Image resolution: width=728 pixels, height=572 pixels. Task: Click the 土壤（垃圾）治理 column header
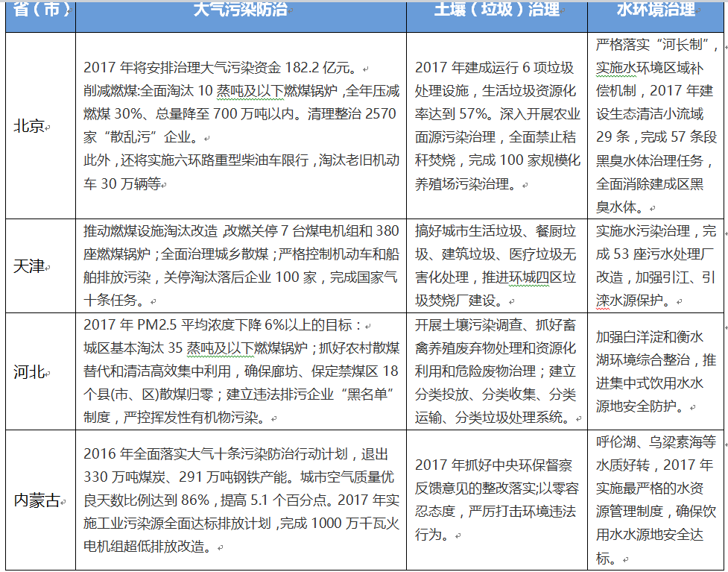click(x=496, y=10)
